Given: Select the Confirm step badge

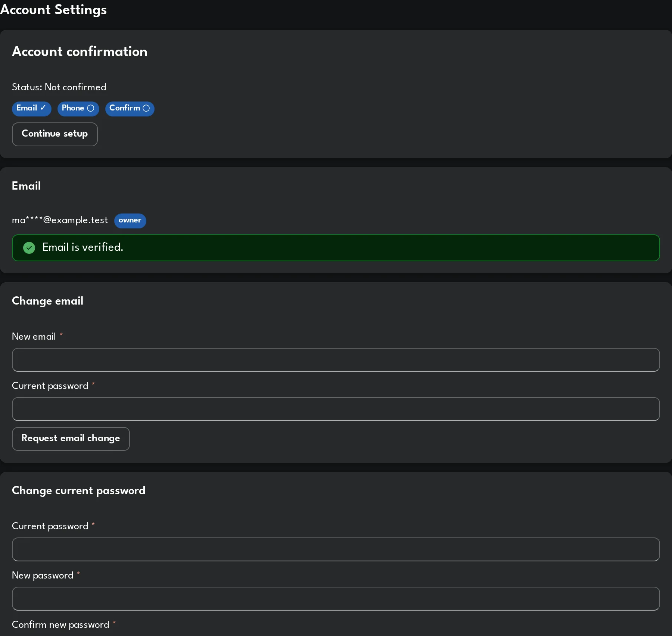Looking at the screenshot, I should point(130,109).
